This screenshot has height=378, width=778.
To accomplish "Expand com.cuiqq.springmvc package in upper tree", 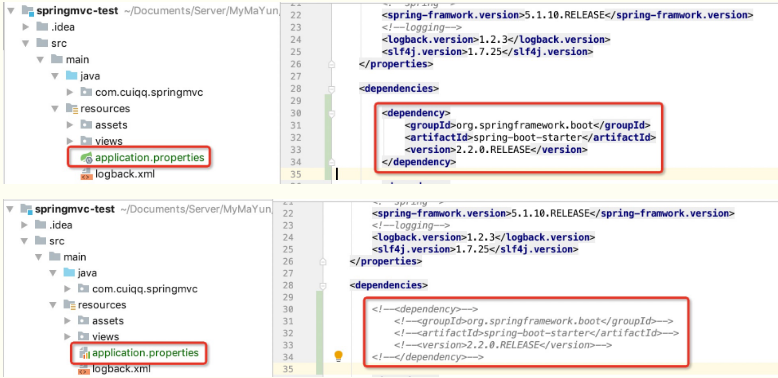I will pos(70,92).
